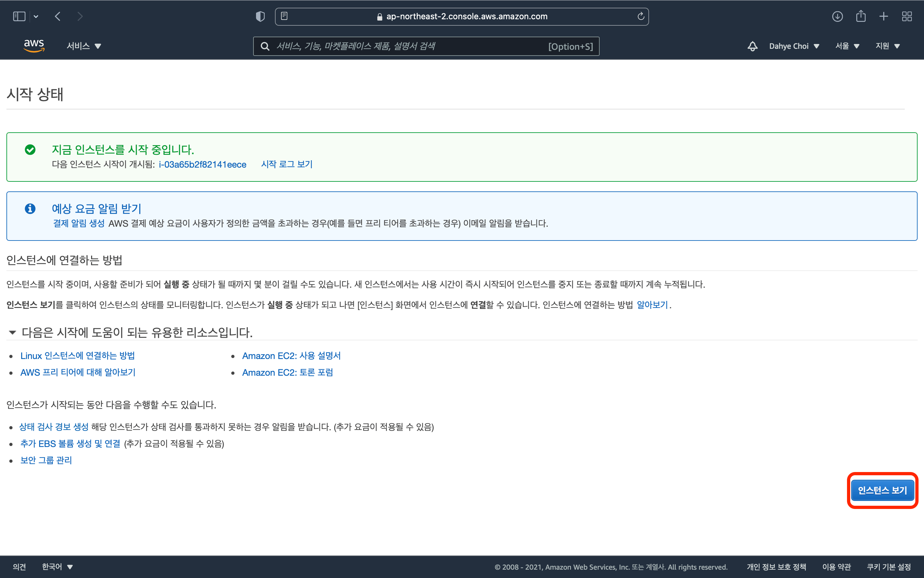Click the 알아보기 learn more link

point(652,305)
